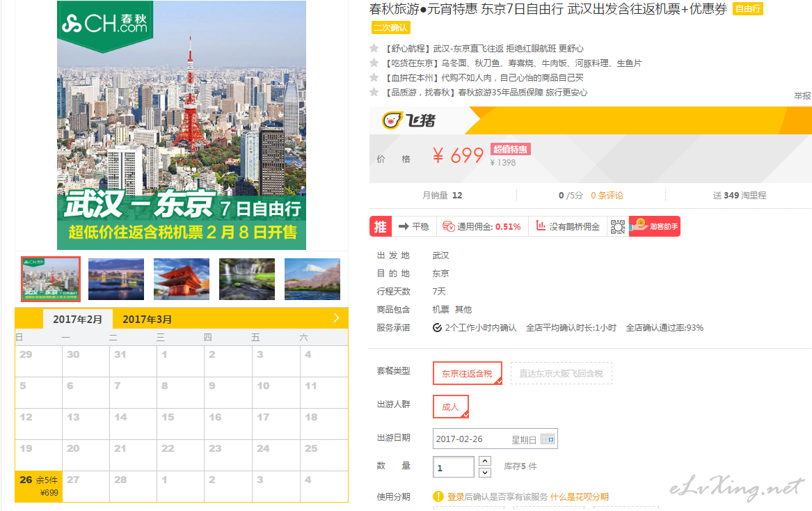The width and height of the screenshot is (812, 511).
Task: Select the 直达东京大阪飞回含税 package option
Action: point(562,373)
